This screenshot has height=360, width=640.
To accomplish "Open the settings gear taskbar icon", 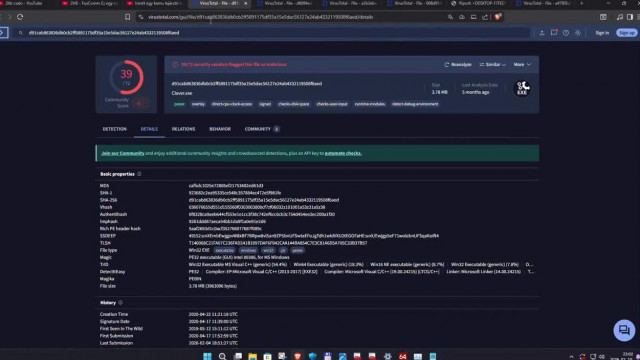I will pos(387,356).
